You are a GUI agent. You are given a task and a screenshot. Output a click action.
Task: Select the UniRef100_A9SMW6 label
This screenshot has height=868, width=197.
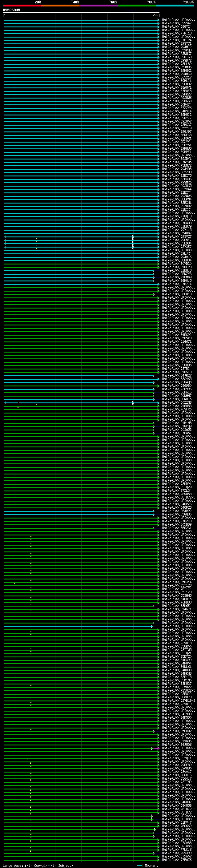click(177, 98)
